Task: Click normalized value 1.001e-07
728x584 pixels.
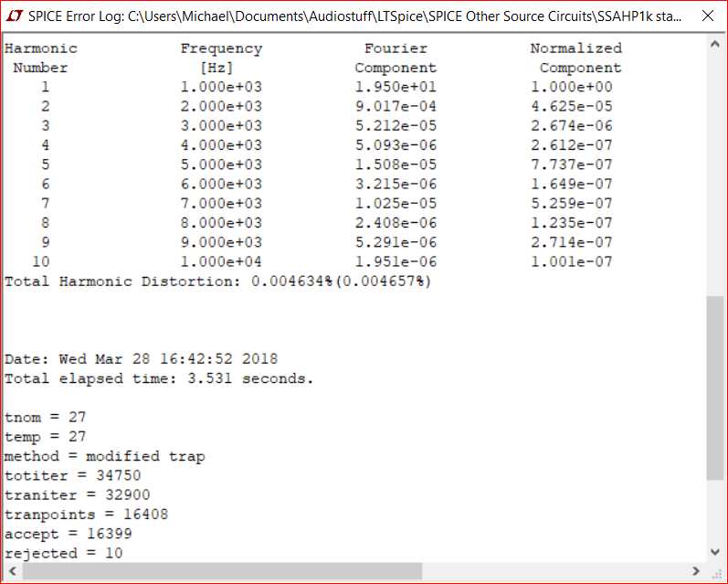Action: pos(572,262)
